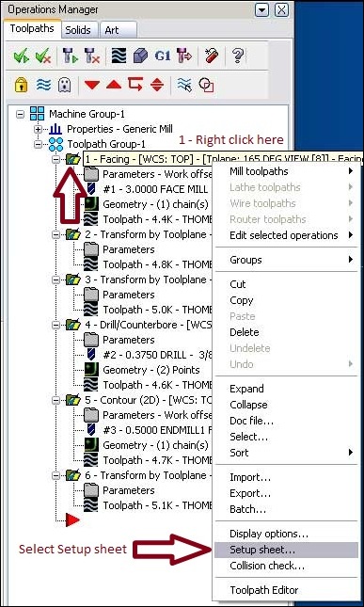364x607 pixels.
Task: Choose Cut from context menu
Action: click(x=286, y=284)
